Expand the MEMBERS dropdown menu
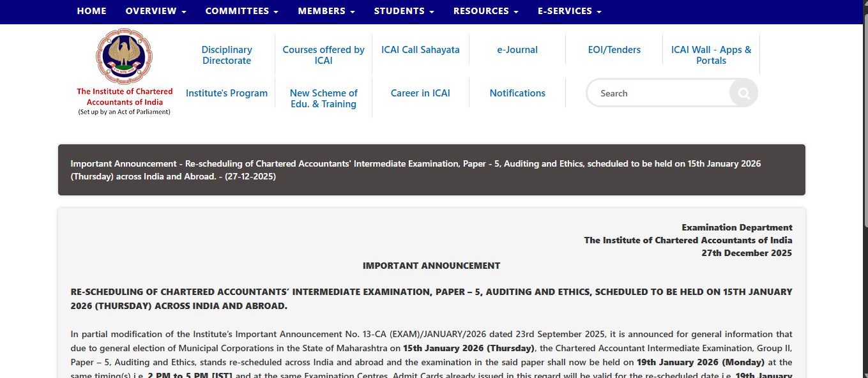 click(326, 11)
